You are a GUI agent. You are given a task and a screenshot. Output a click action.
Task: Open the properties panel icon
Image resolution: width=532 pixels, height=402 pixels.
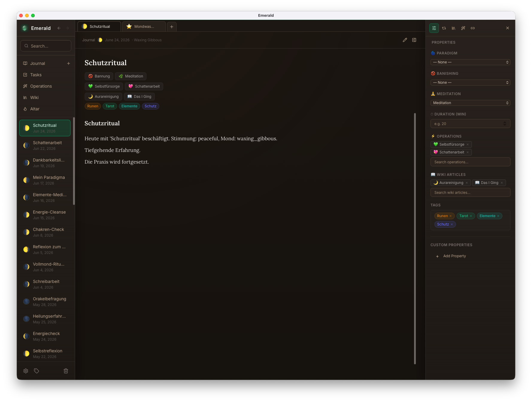434,28
